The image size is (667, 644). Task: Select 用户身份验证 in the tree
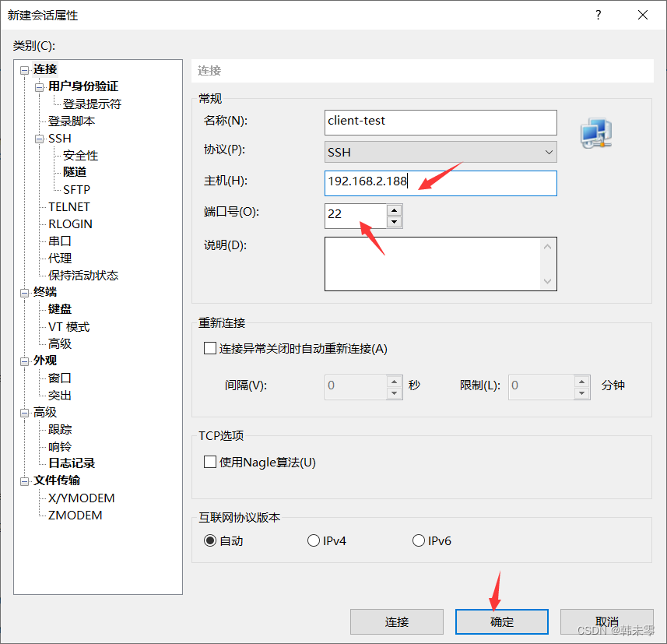pos(83,86)
